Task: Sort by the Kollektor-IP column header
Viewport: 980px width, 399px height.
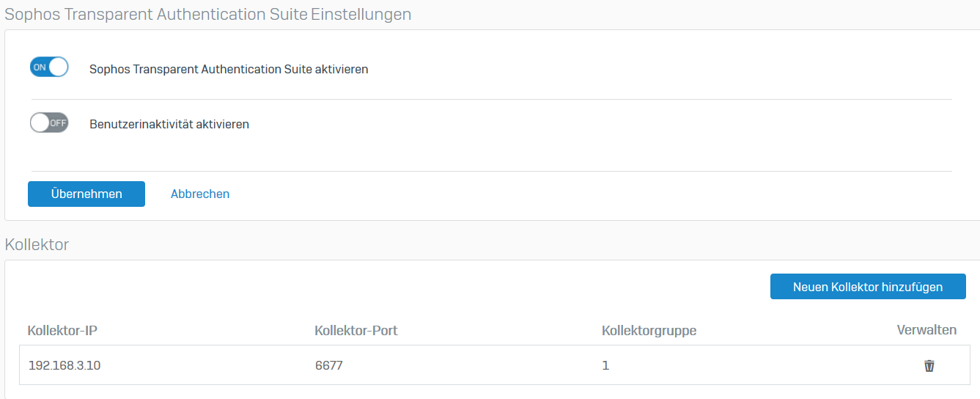Action: click(x=62, y=331)
